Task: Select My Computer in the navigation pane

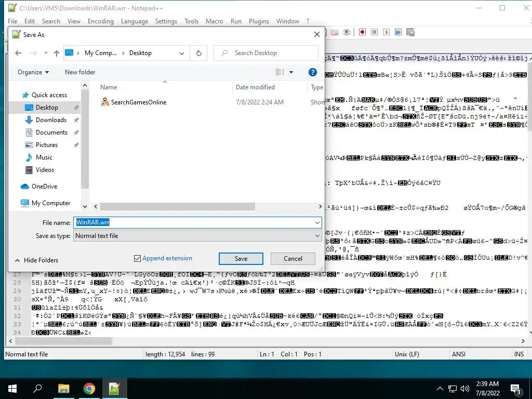Action: click(x=51, y=203)
